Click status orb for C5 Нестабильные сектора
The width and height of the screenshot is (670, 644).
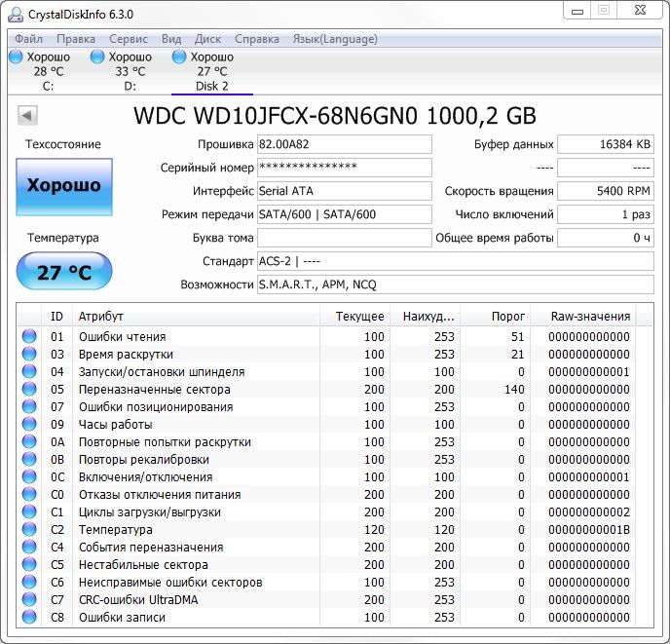click(29, 564)
